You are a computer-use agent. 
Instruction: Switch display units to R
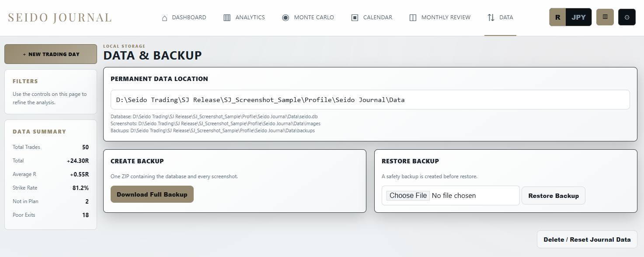557,18
